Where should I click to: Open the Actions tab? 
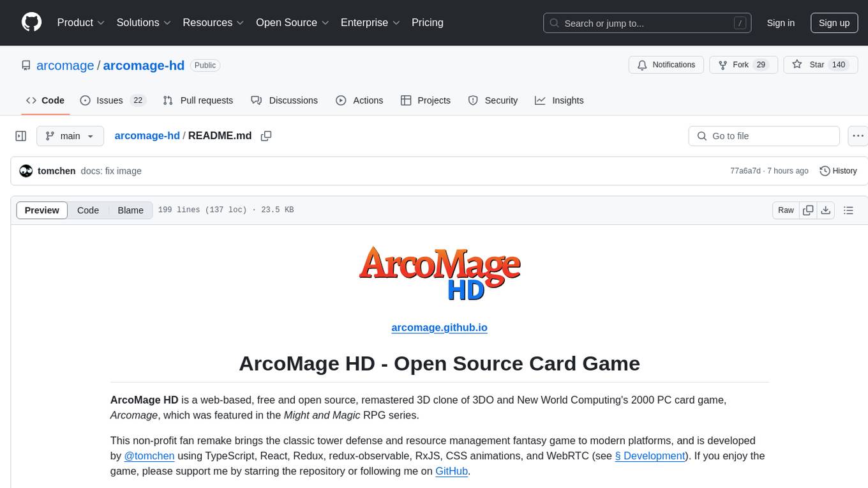[x=359, y=100]
